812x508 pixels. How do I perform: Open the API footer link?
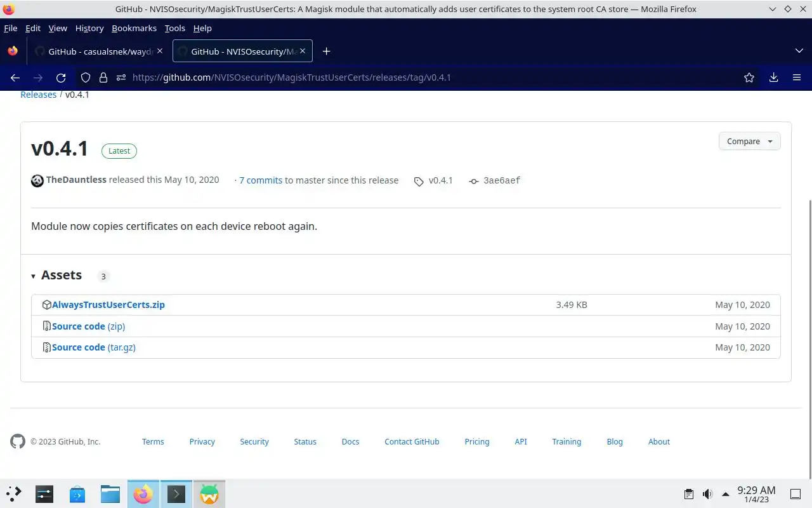tap(521, 441)
